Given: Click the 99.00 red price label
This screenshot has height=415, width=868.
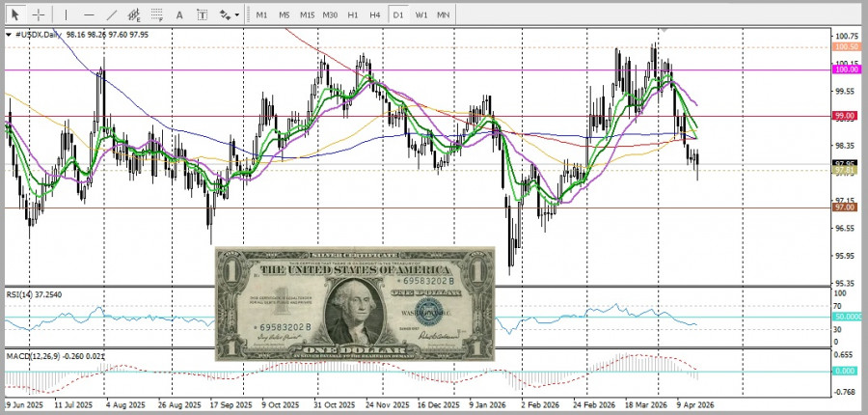Looking at the screenshot, I should [845, 115].
